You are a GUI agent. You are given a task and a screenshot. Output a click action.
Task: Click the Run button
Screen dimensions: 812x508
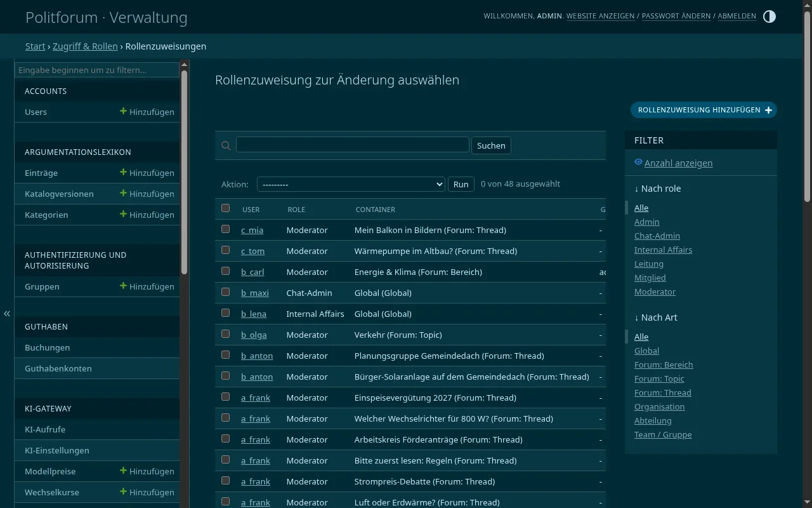tap(461, 184)
